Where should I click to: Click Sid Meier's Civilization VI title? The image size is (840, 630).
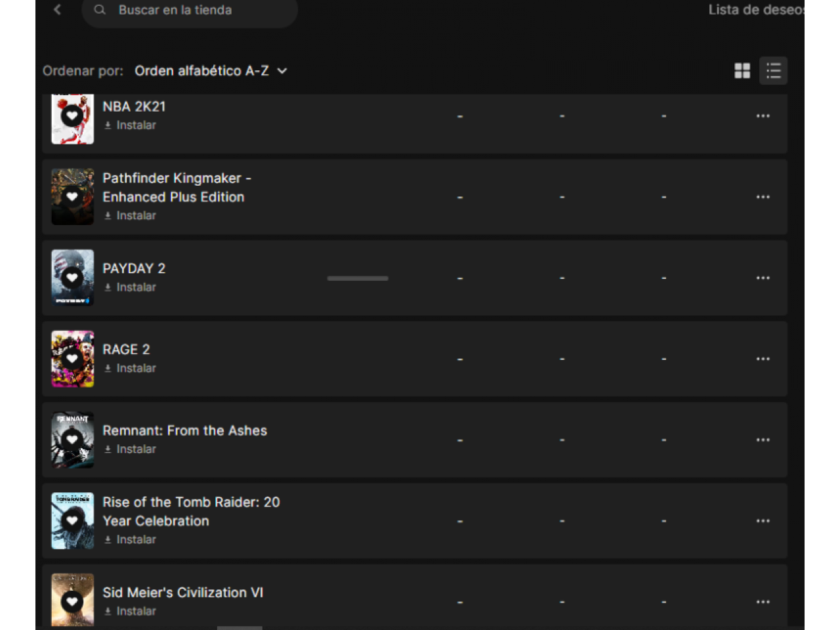click(x=182, y=593)
